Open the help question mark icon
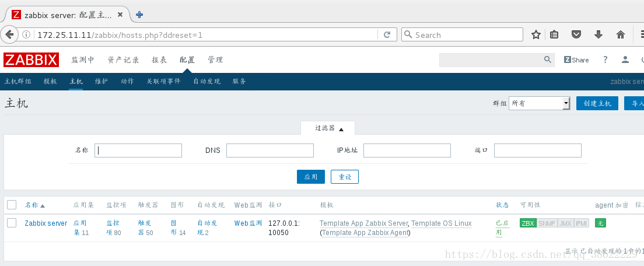Image resolution: width=644 pixels, height=266 pixels. tap(605, 60)
